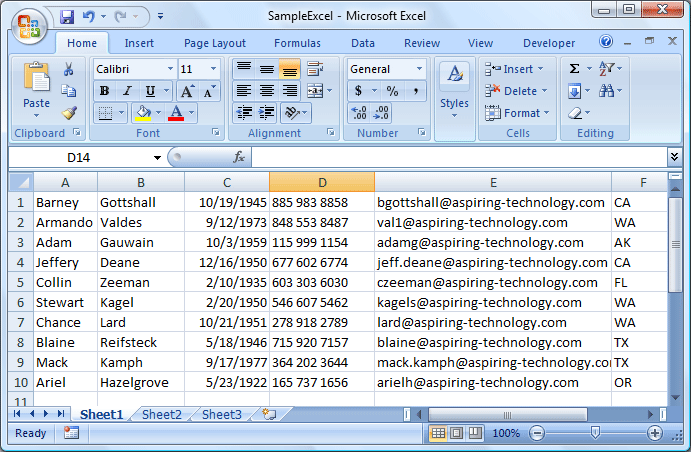Zoom out with the minus button

(x=537, y=433)
